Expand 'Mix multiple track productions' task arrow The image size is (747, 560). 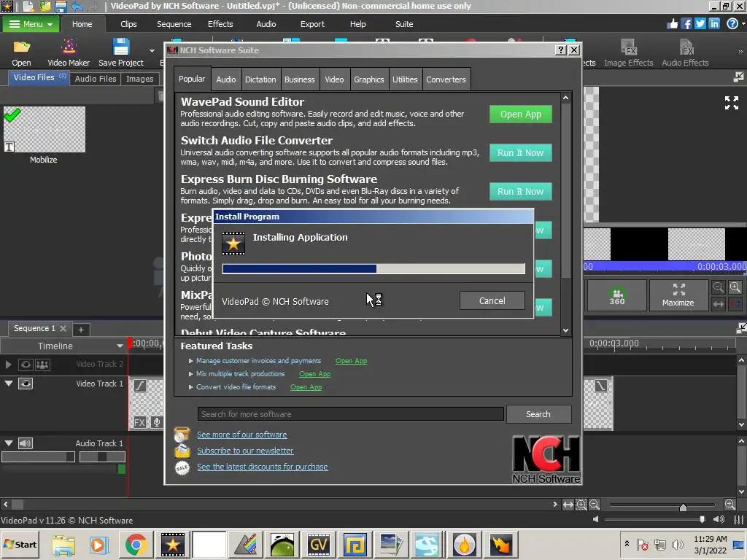[190, 374]
